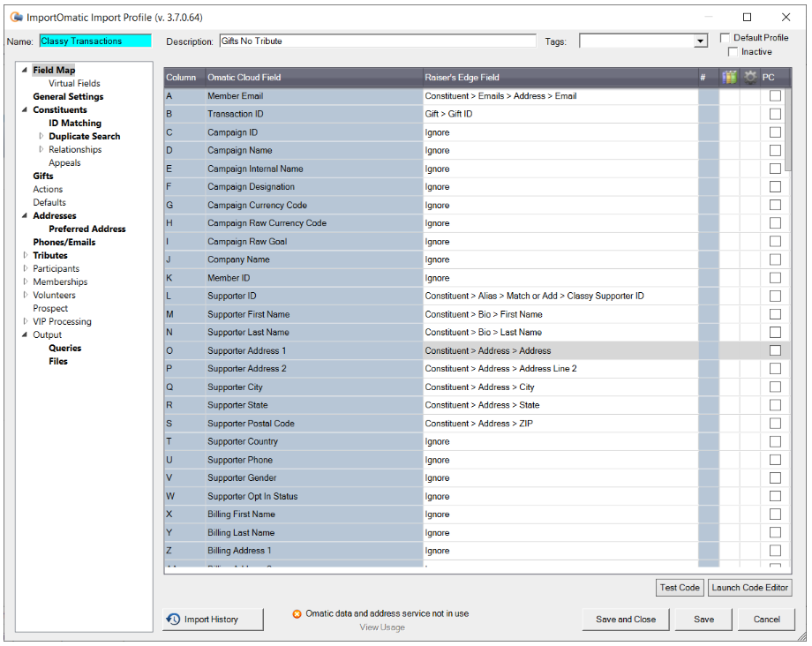Click the clock icon on Import History button
Screen dimensions: 812x646
tap(175, 620)
